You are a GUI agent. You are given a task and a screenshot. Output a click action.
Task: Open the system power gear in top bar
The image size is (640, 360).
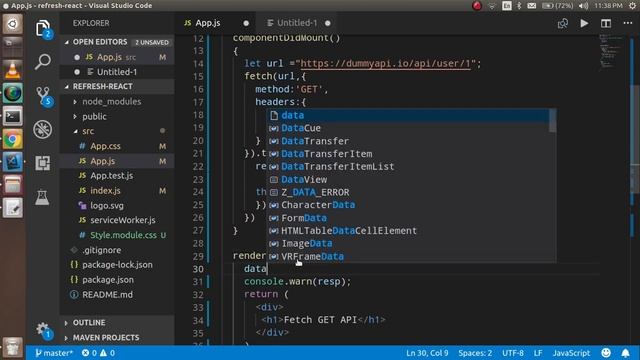(633, 6)
